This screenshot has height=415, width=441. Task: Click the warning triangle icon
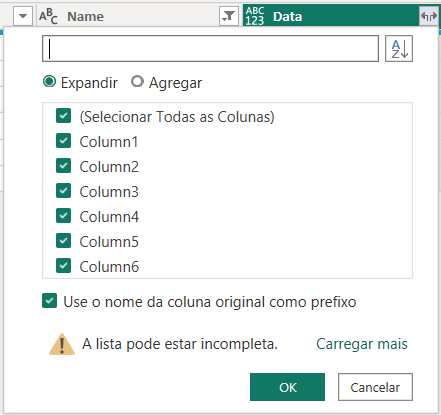pyautogui.click(x=62, y=344)
